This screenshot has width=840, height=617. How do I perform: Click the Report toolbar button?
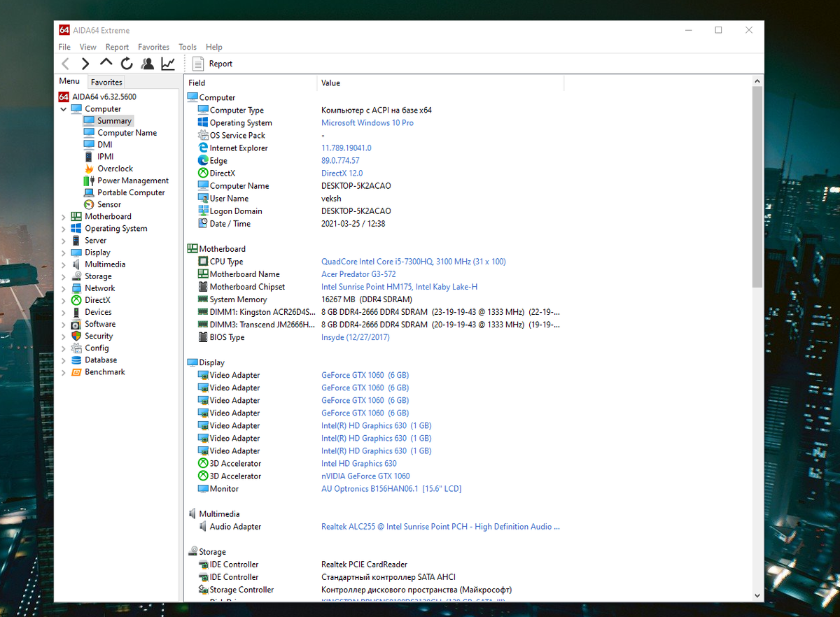(x=212, y=64)
